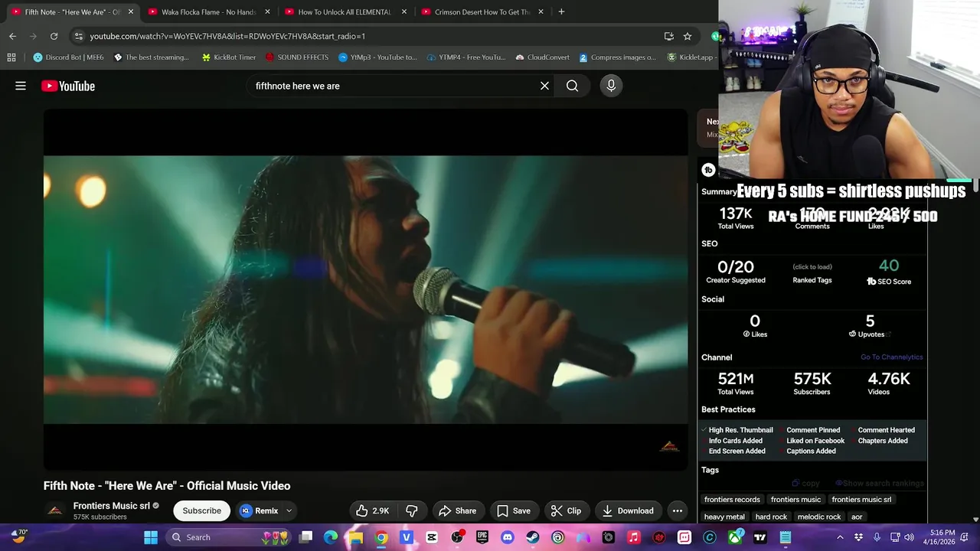Go back in browser

click(12, 36)
